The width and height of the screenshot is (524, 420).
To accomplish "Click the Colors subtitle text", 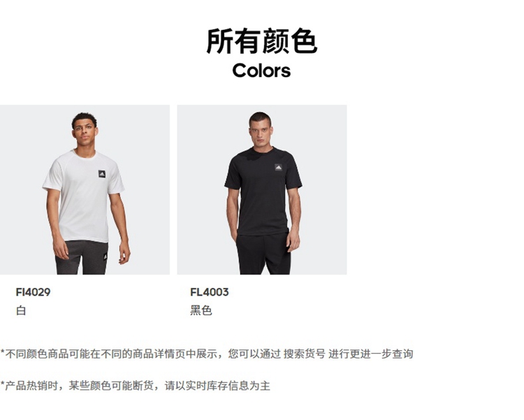I will tap(262, 71).
